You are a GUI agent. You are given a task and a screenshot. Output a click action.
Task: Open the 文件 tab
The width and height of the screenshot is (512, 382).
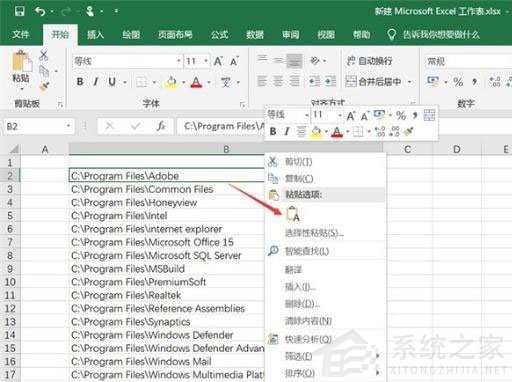tap(21, 34)
